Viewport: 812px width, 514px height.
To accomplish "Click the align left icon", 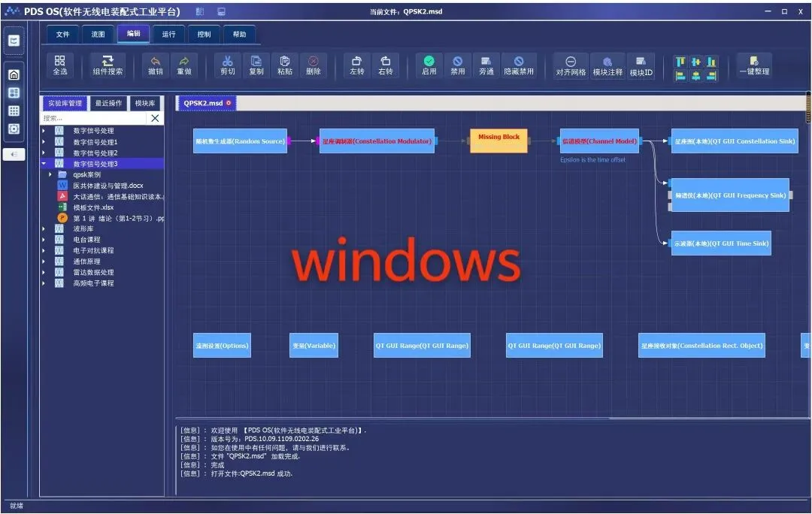I will coord(680,76).
